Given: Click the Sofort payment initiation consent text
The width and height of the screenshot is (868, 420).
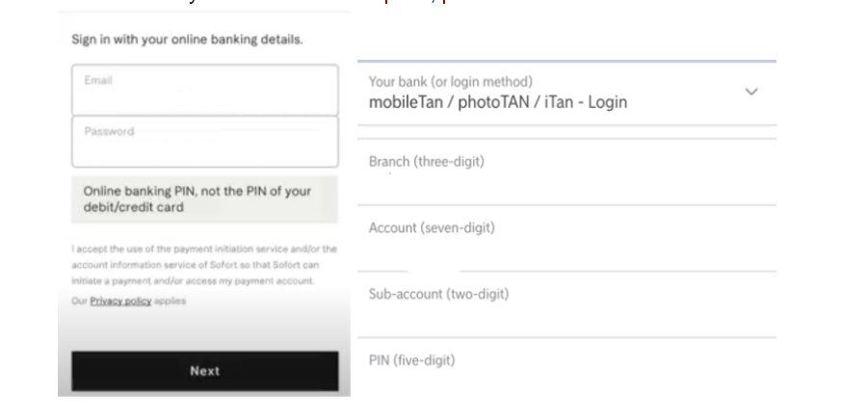Looking at the screenshot, I should [204, 265].
